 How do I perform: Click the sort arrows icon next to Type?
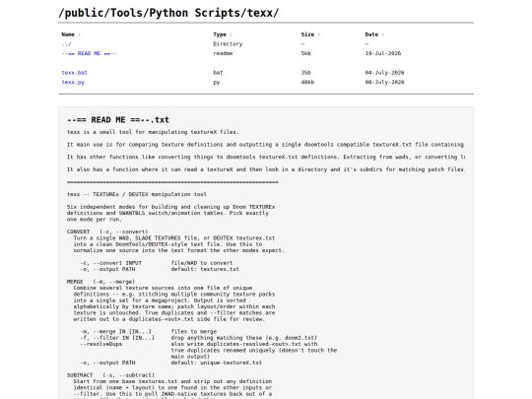pos(232,34)
